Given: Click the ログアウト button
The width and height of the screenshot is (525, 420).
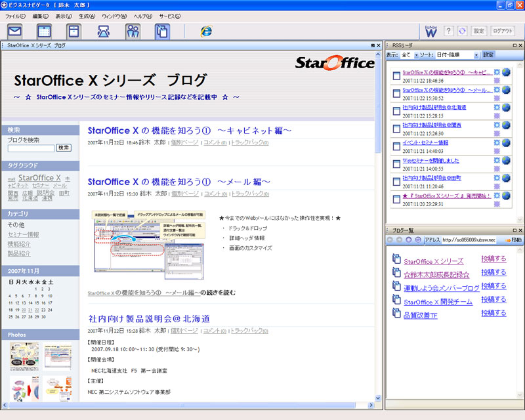Looking at the screenshot, I should click(503, 31).
